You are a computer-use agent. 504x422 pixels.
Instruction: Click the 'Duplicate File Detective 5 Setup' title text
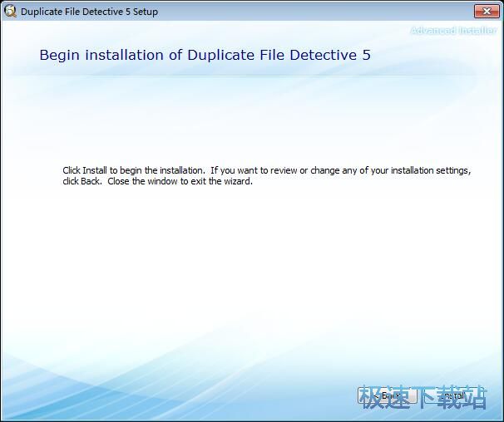click(89, 12)
